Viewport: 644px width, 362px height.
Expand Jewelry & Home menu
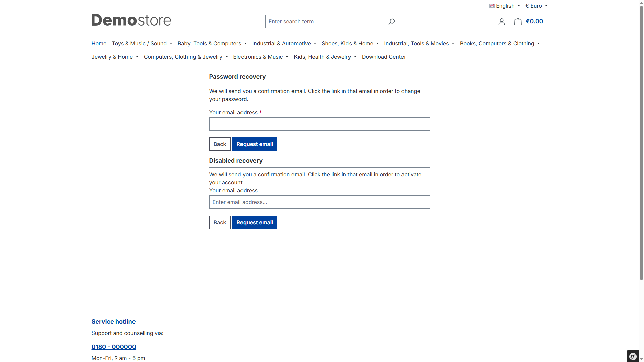(115, 57)
